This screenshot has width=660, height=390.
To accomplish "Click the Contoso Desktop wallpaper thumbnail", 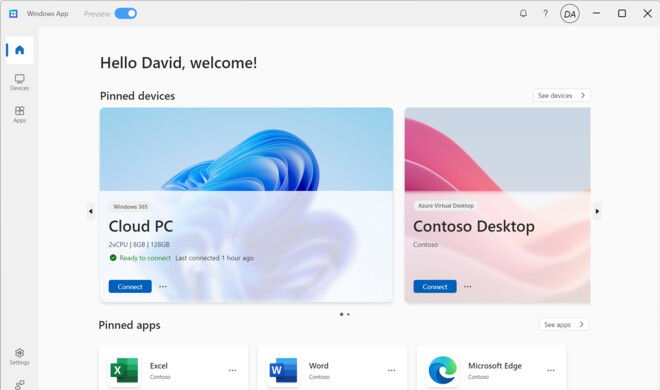I will click(498, 149).
